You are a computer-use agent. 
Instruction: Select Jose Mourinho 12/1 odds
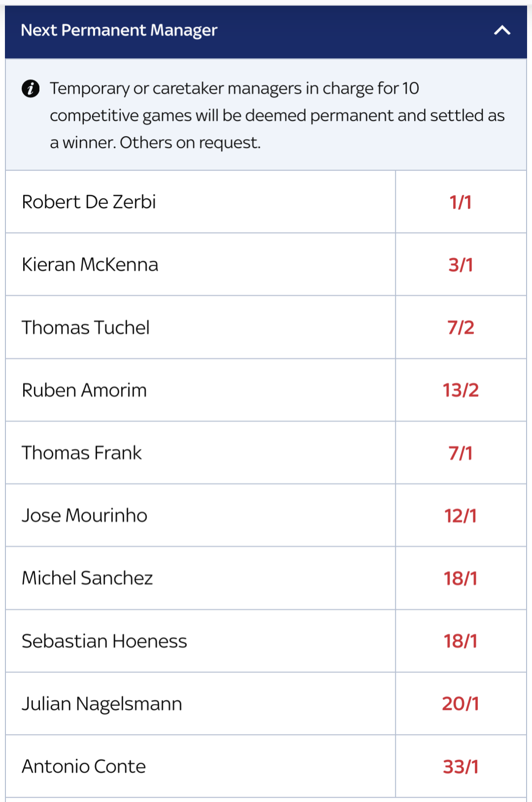pos(461,515)
